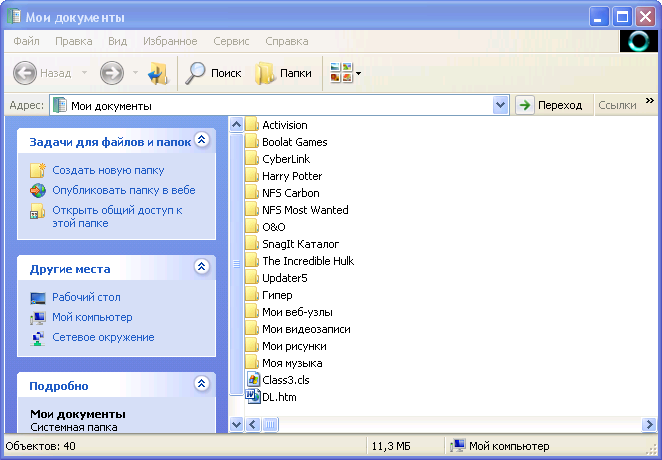Select folder icon of Мои рисунки
This screenshot has width=662, height=460.
(x=252, y=346)
